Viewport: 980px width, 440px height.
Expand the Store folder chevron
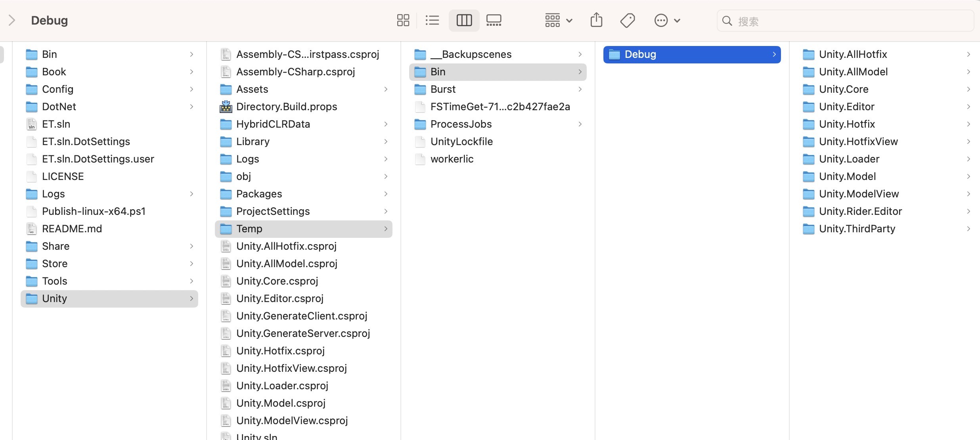click(x=191, y=264)
